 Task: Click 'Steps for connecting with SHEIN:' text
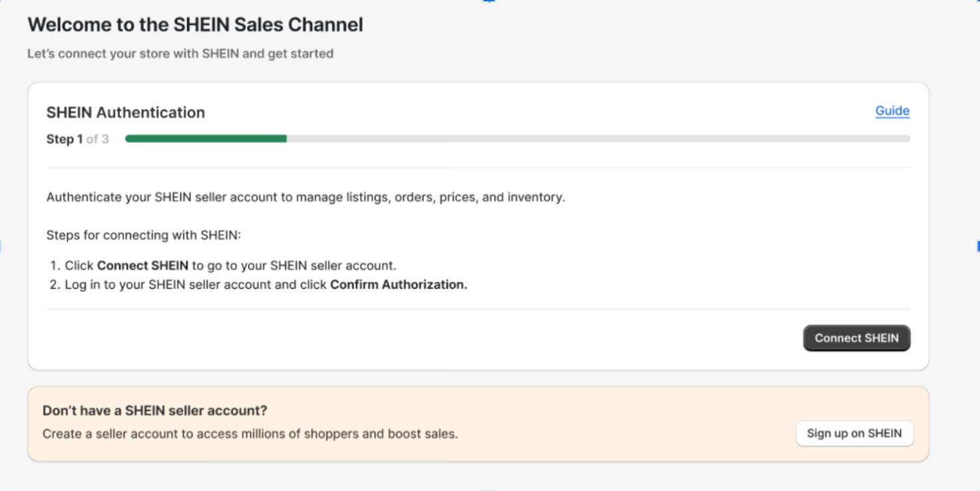(x=144, y=235)
